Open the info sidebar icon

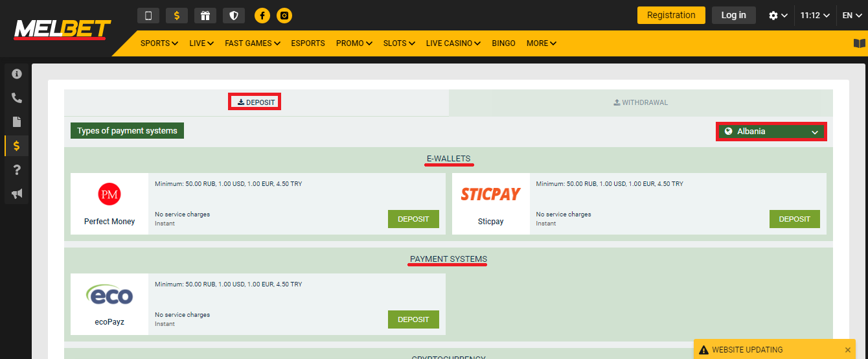(17, 74)
